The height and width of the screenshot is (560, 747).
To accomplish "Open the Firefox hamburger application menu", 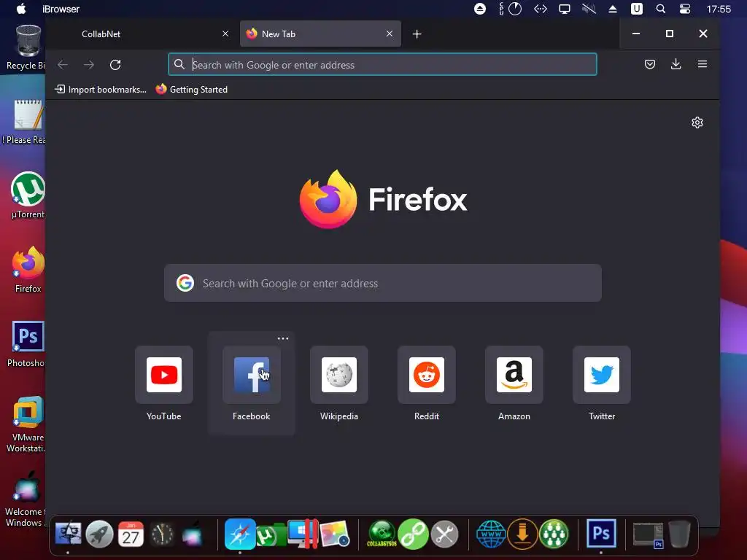I will (x=703, y=64).
